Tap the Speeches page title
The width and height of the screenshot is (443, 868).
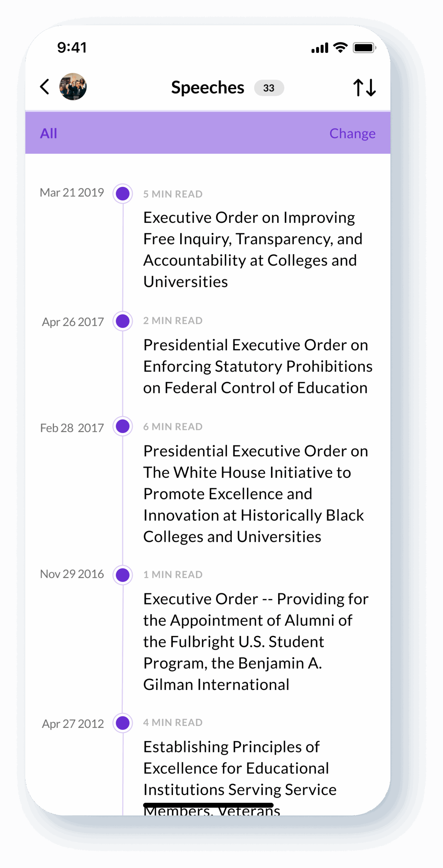click(207, 87)
